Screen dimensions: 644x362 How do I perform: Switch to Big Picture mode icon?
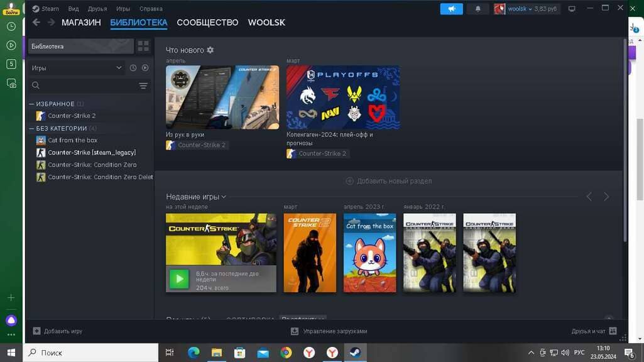tap(571, 9)
